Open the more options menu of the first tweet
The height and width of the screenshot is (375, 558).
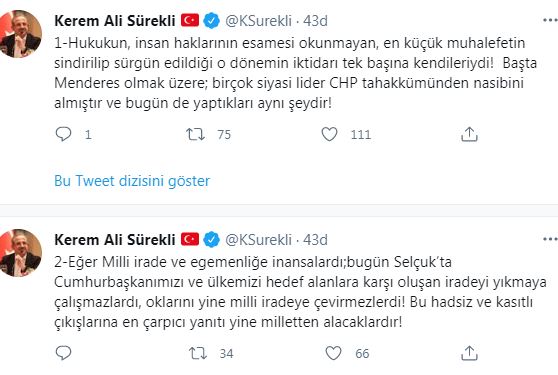(x=550, y=20)
